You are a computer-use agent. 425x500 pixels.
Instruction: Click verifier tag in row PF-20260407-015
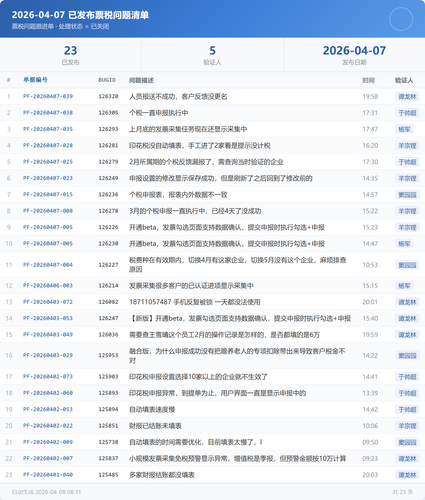[x=407, y=195]
